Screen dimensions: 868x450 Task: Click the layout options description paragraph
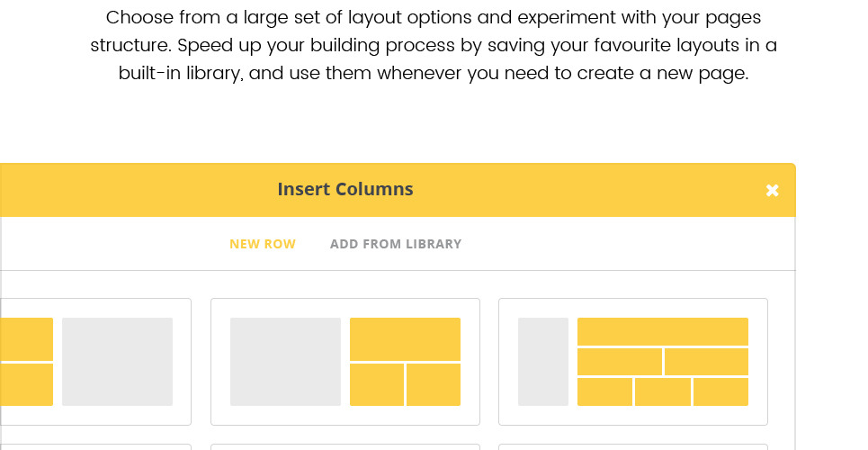point(434,45)
